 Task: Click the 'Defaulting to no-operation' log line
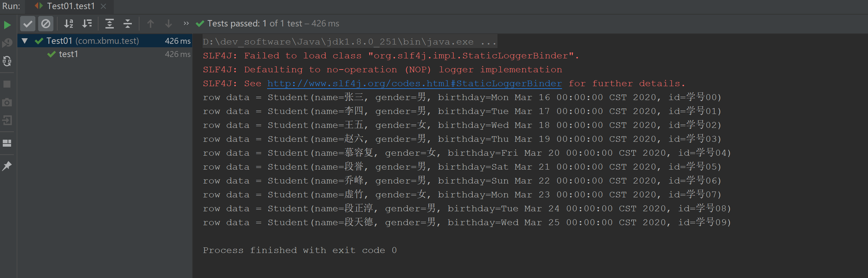tap(382, 69)
